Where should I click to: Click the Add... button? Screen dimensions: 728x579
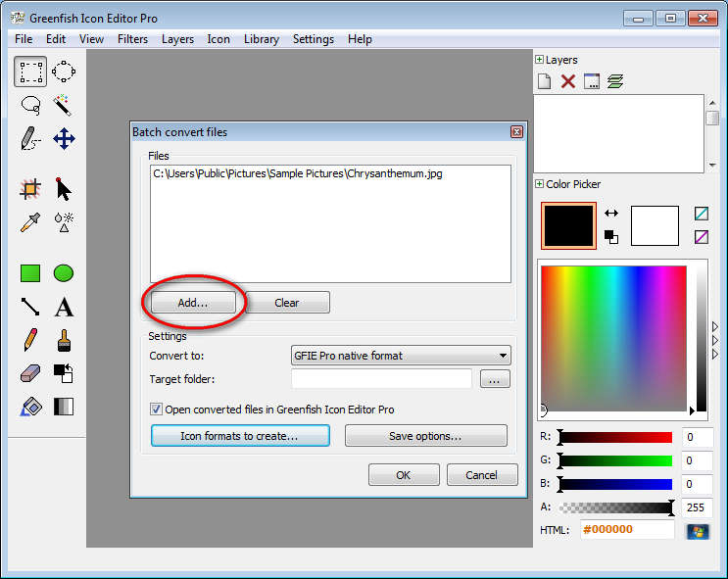tap(193, 303)
